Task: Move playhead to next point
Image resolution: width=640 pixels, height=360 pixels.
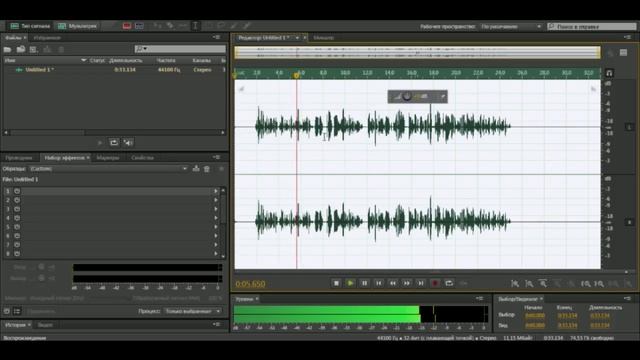Action: [421, 283]
